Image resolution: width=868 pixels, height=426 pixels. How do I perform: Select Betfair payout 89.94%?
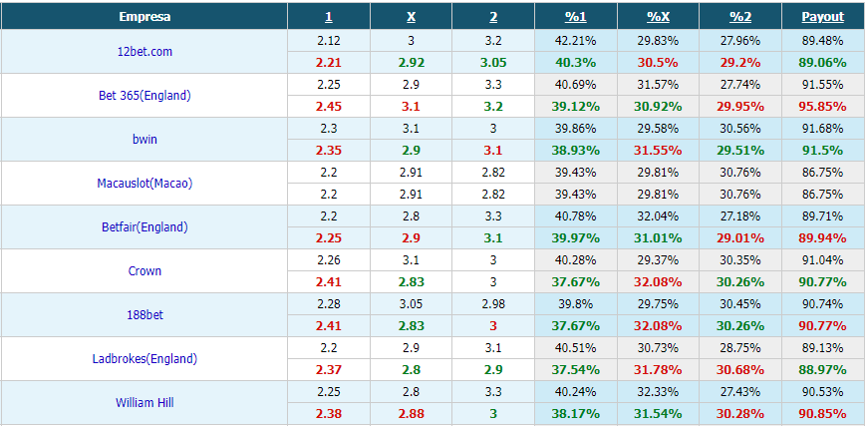[822, 238]
